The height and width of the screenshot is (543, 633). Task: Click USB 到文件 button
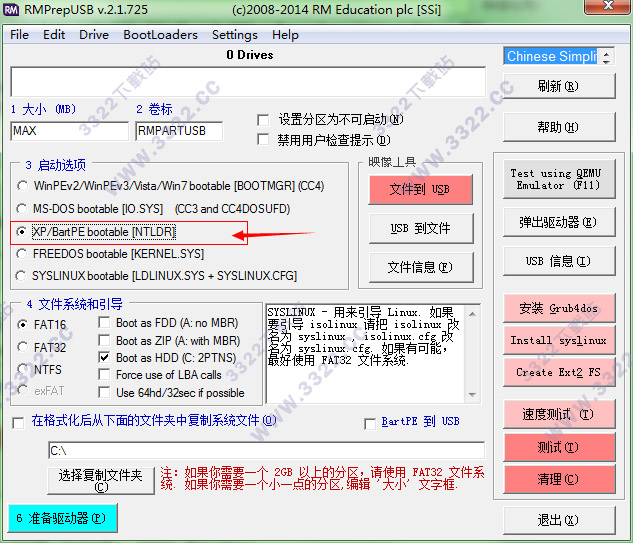click(420, 229)
